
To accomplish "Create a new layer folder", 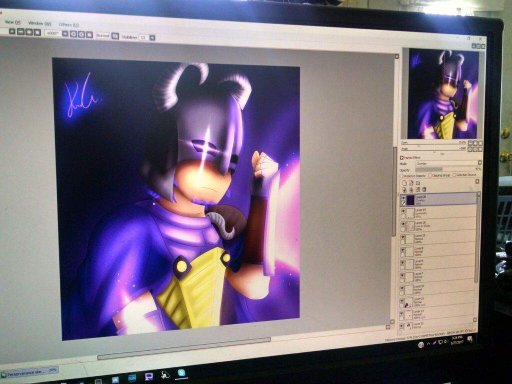I will coord(418,183).
